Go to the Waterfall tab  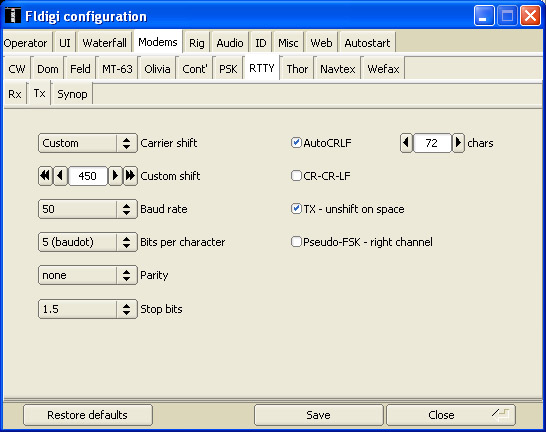click(x=104, y=43)
